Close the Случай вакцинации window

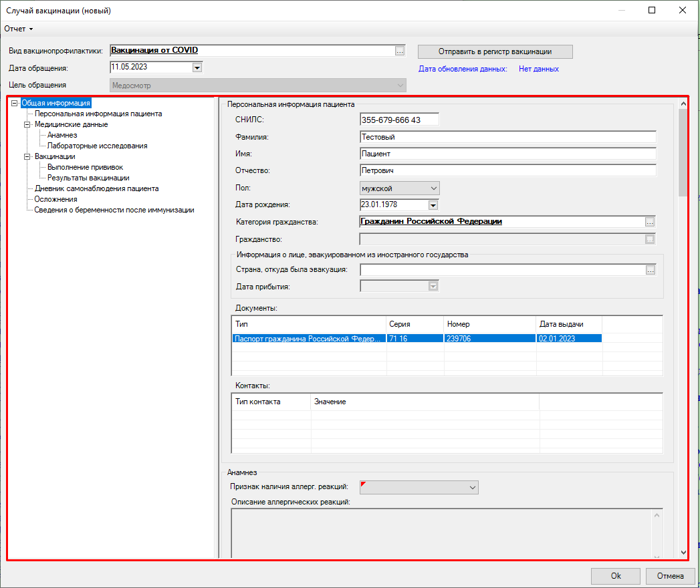(683, 10)
